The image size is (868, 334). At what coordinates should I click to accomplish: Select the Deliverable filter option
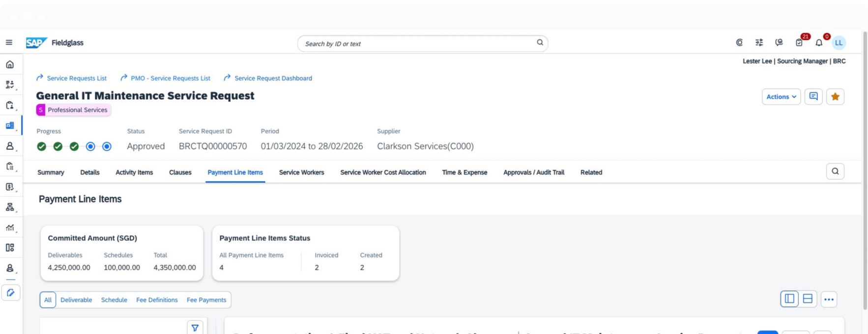76,300
